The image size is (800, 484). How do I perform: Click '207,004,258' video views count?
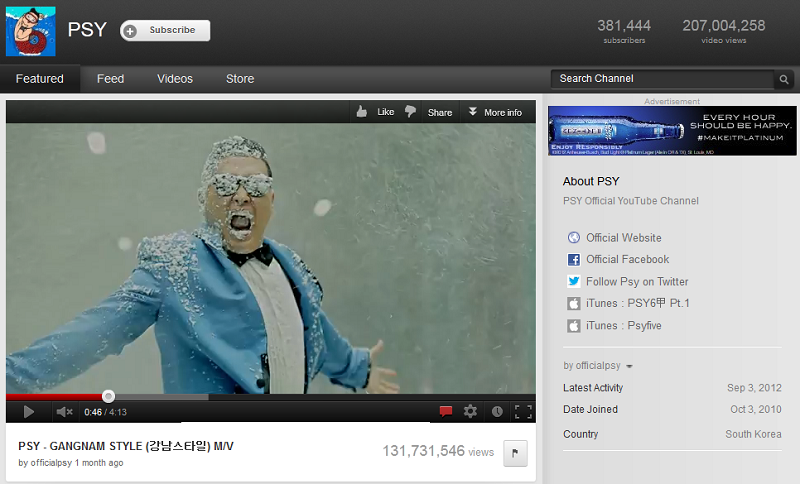(724, 26)
